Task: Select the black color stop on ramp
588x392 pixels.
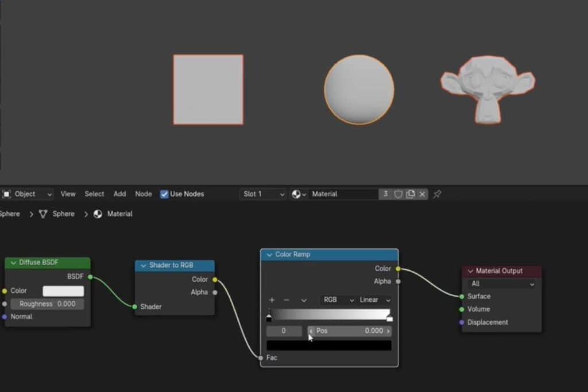Action: point(269,318)
